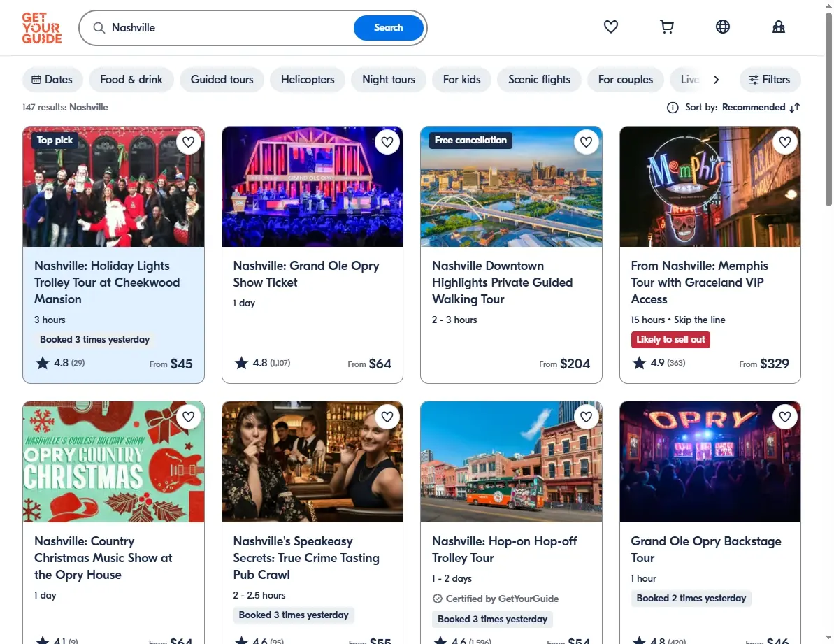Select the For kids filter chip
The height and width of the screenshot is (644, 834).
click(x=461, y=80)
